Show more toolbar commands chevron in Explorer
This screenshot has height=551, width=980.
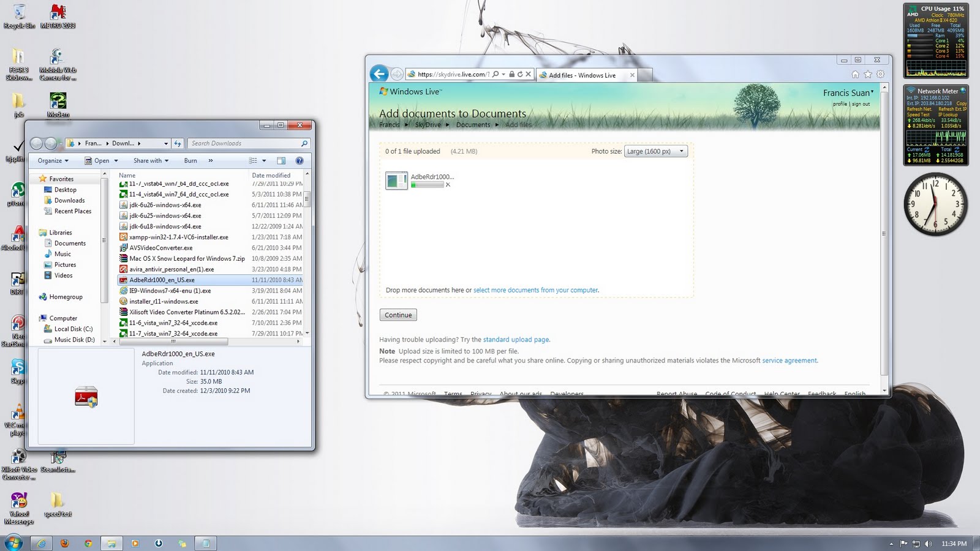[x=211, y=160]
